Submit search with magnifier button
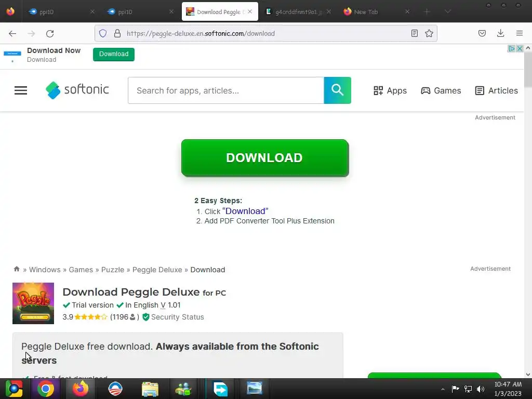Image resolution: width=532 pixels, height=399 pixels. click(337, 90)
